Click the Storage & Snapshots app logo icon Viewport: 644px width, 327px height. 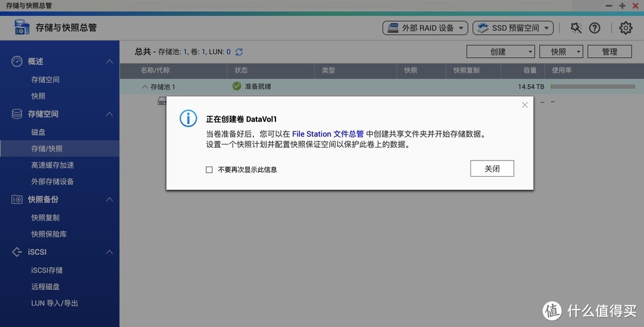22,27
